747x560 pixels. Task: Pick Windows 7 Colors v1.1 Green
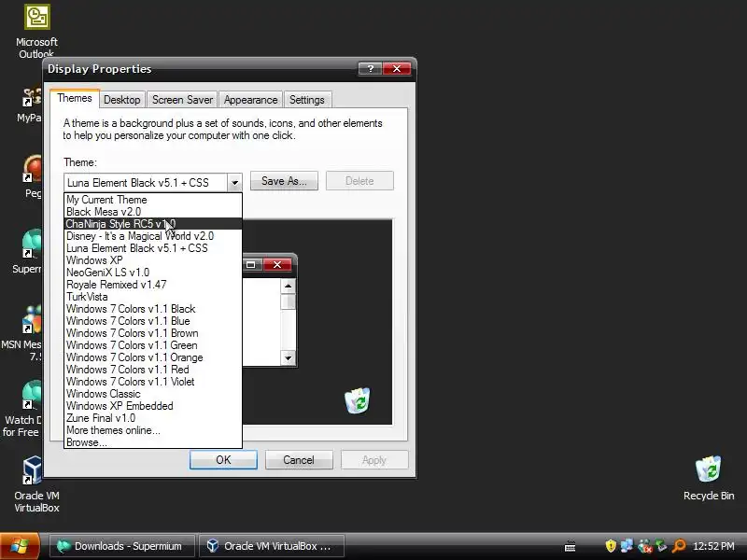(153, 345)
